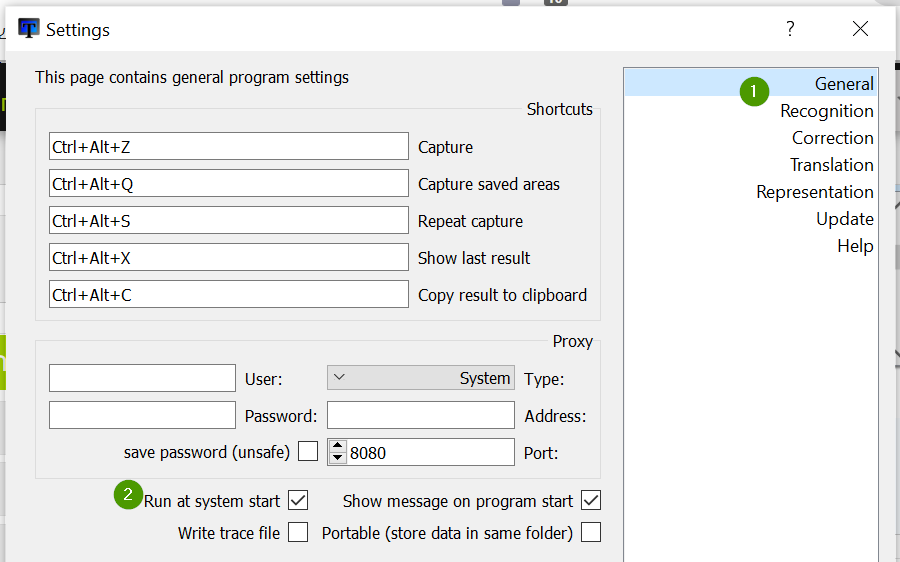Select the Correction page

pos(832,138)
